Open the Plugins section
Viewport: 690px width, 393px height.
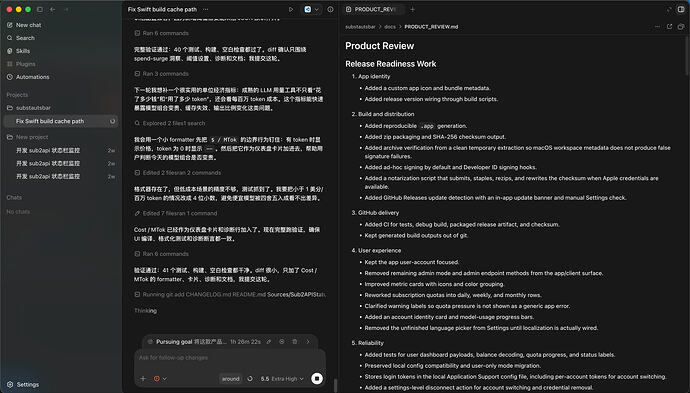[x=26, y=64]
